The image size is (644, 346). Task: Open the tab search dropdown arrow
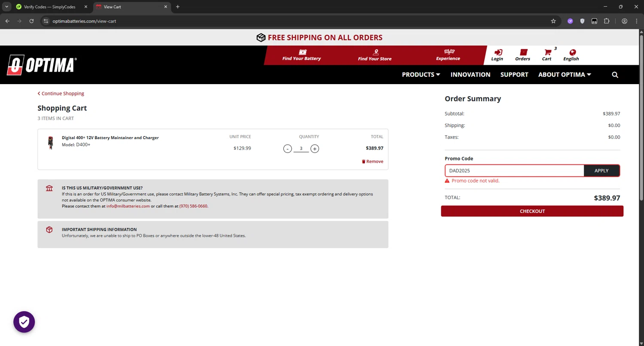(6, 7)
